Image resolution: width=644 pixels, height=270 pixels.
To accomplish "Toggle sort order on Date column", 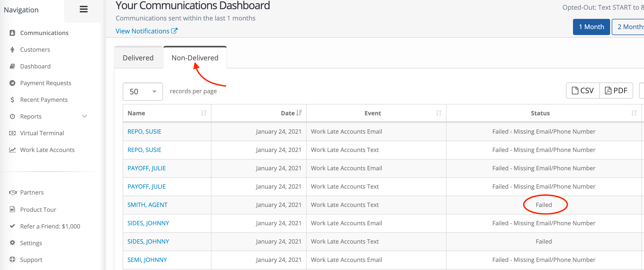I will tap(299, 113).
